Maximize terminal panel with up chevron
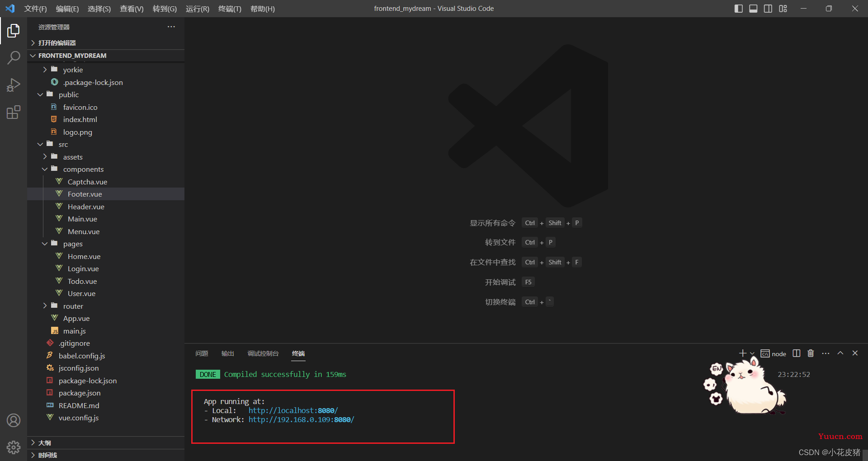The image size is (868, 461). 840,353
